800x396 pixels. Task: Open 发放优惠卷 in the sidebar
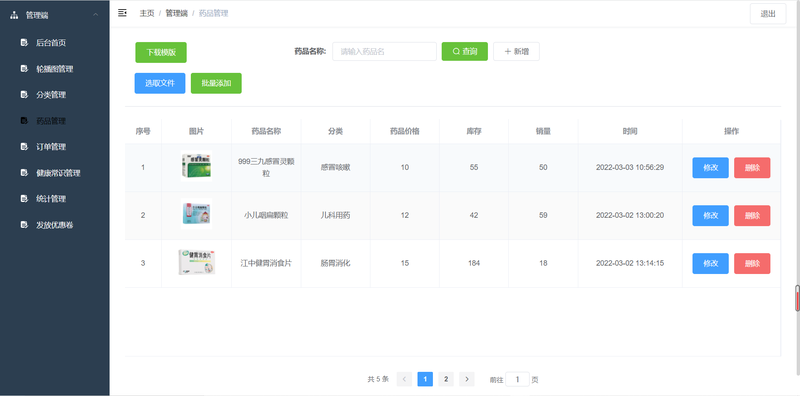tap(55, 225)
